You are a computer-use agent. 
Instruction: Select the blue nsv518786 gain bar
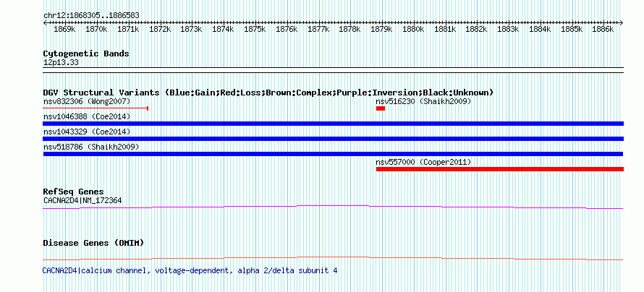[333, 154]
